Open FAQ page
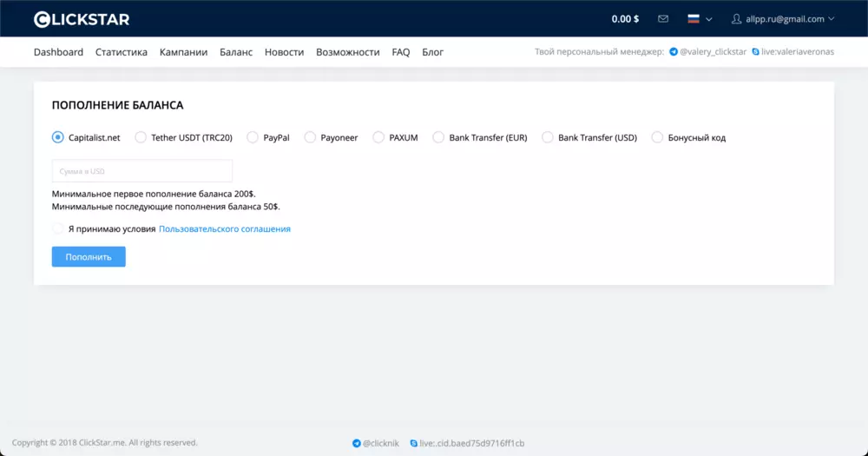This screenshot has width=868, height=456. [x=401, y=52]
